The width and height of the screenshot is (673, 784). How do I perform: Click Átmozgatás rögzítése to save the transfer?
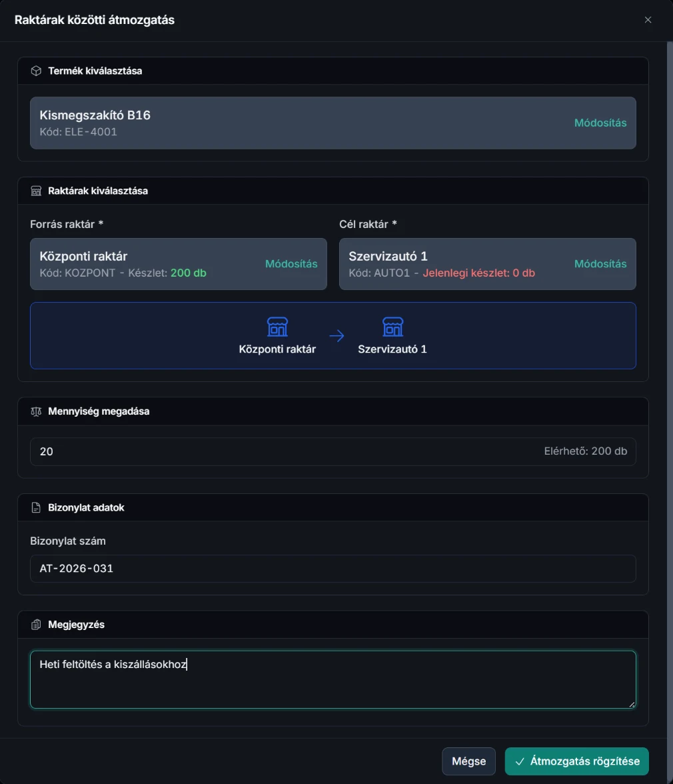(x=576, y=761)
